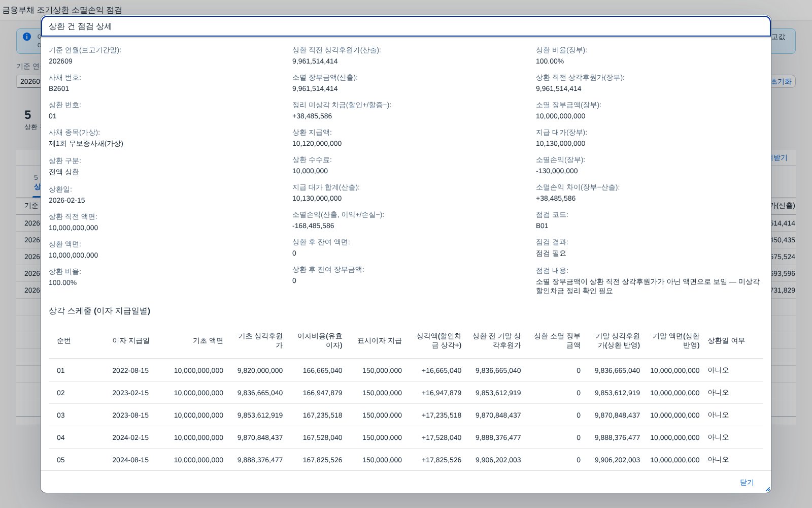This screenshot has height=508, width=812.
Task: Select the 166,665,040 interest expense cell
Action: pyautogui.click(x=322, y=370)
